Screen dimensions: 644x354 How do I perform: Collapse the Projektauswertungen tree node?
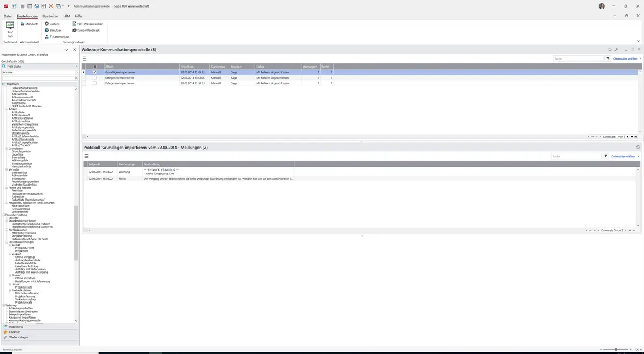(x=6, y=242)
